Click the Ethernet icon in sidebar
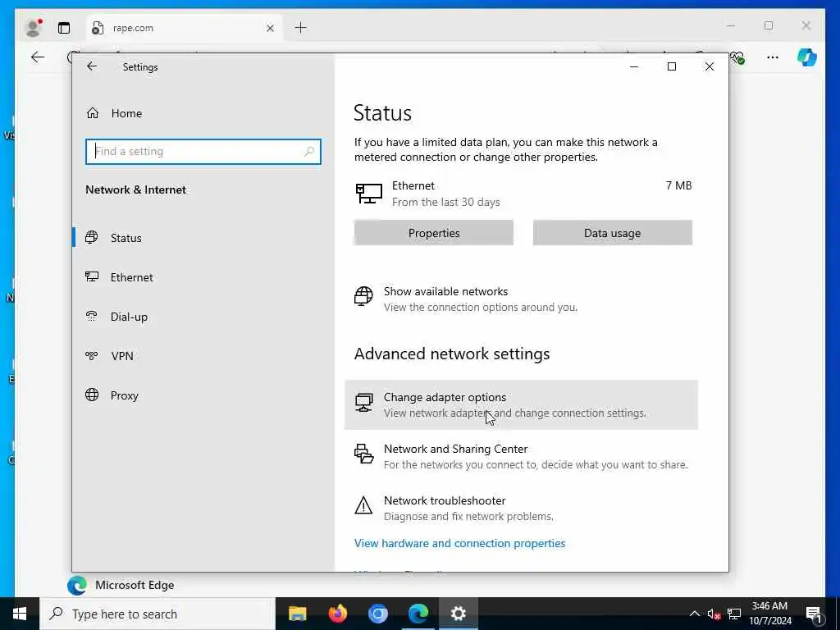840x630 pixels. coord(92,276)
